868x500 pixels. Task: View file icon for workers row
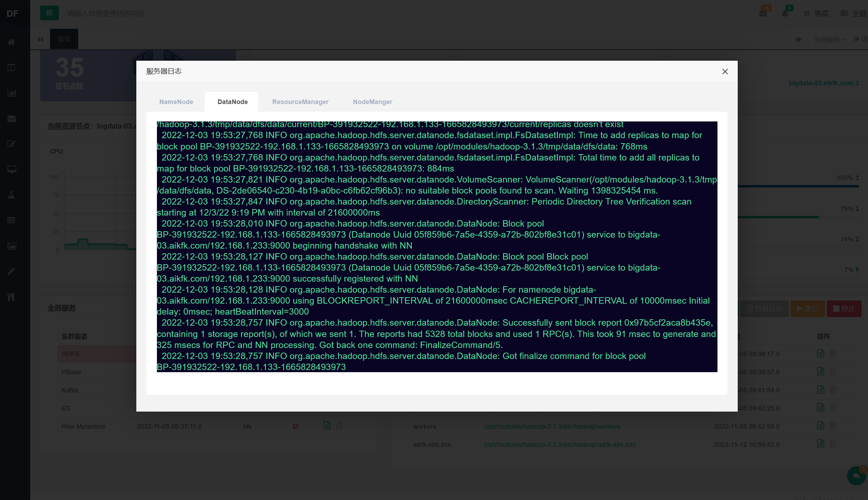coord(820,425)
